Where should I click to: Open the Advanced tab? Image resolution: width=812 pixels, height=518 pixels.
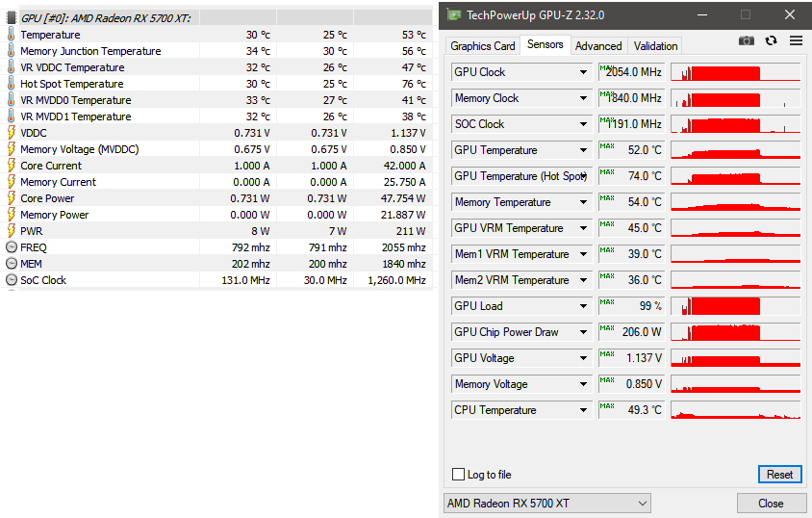coord(598,46)
